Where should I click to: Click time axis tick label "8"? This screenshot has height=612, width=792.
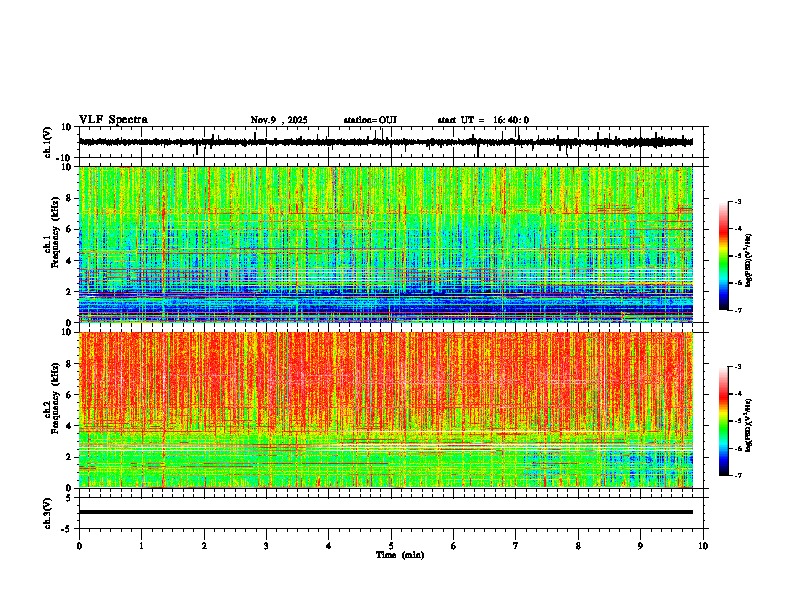coord(578,546)
